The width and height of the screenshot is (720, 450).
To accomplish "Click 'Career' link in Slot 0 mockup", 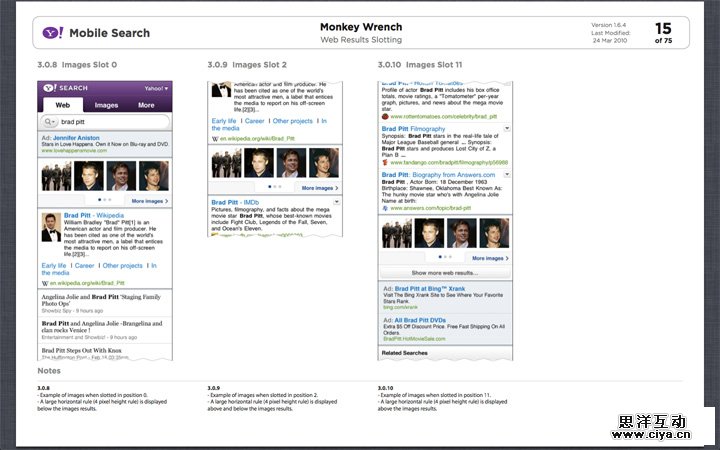I will coord(84,265).
